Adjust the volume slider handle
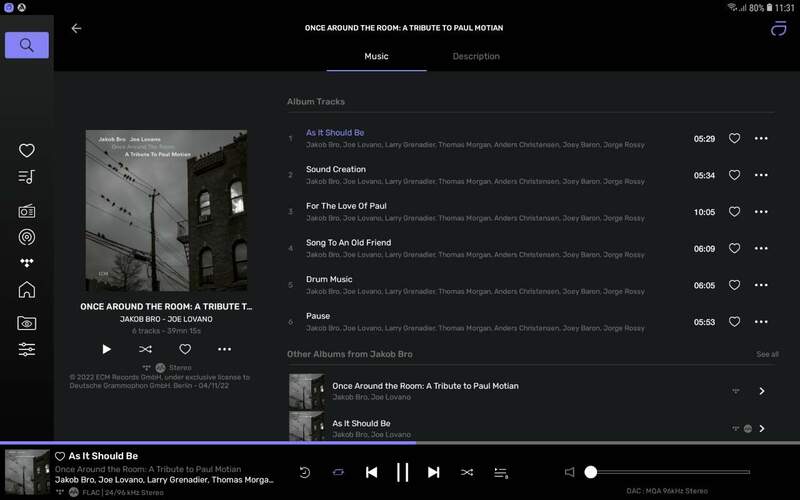The width and height of the screenshot is (800, 500). (591, 472)
